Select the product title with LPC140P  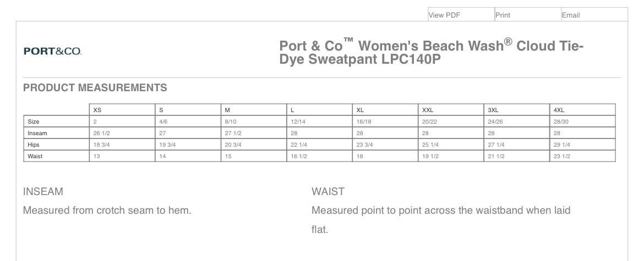tap(431, 52)
